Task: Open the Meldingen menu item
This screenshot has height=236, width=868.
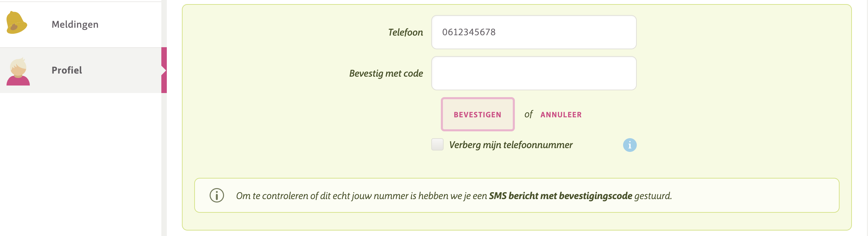Action: [x=75, y=24]
